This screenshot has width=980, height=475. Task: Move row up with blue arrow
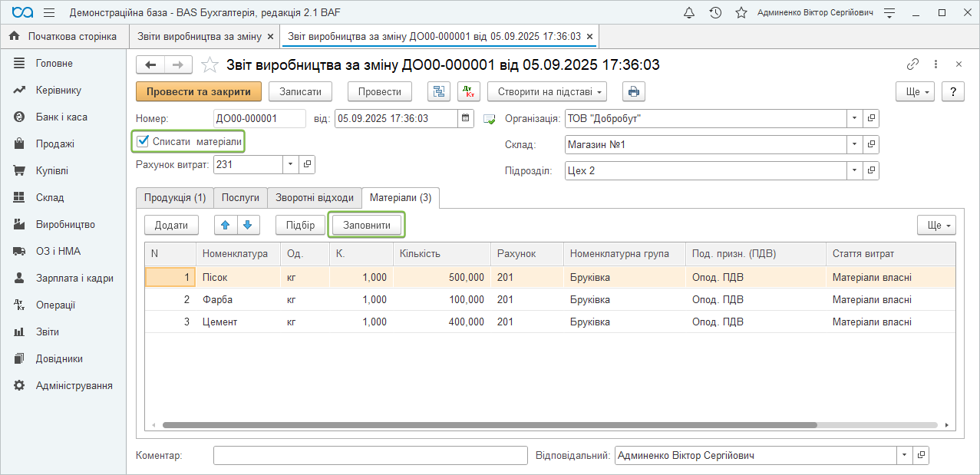(x=225, y=225)
